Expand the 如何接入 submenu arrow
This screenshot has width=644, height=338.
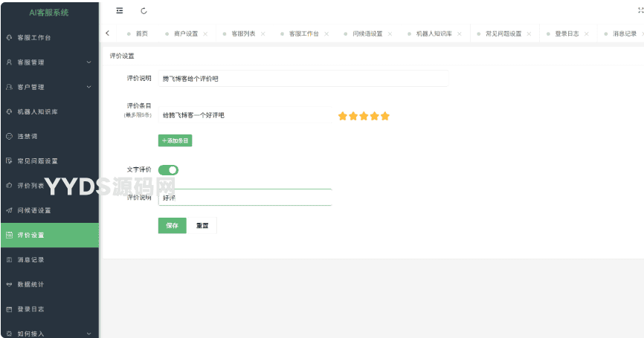pyautogui.click(x=88, y=334)
